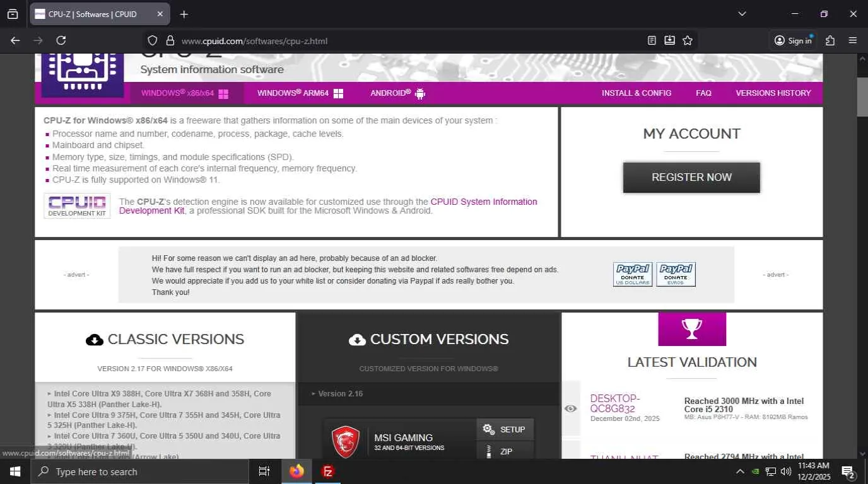The height and width of the screenshot is (484, 868).
Task: Bookmark this page with the star icon
Action: pos(688,40)
